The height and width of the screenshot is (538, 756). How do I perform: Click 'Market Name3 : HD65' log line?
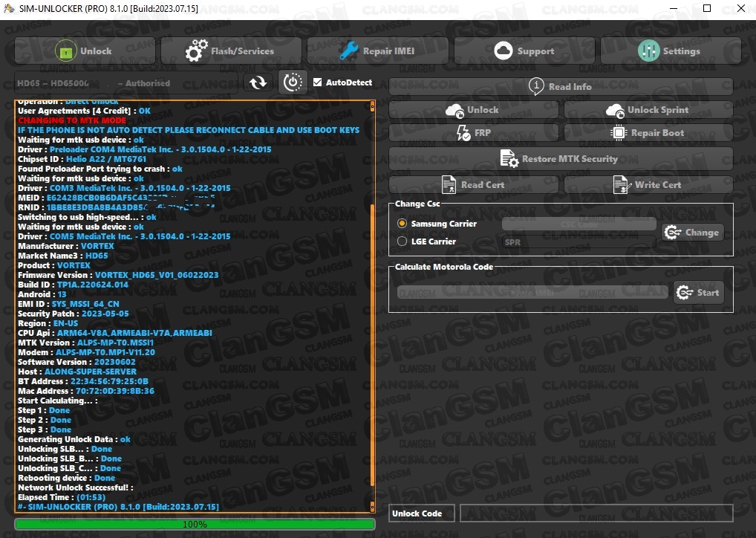[62, 255]
